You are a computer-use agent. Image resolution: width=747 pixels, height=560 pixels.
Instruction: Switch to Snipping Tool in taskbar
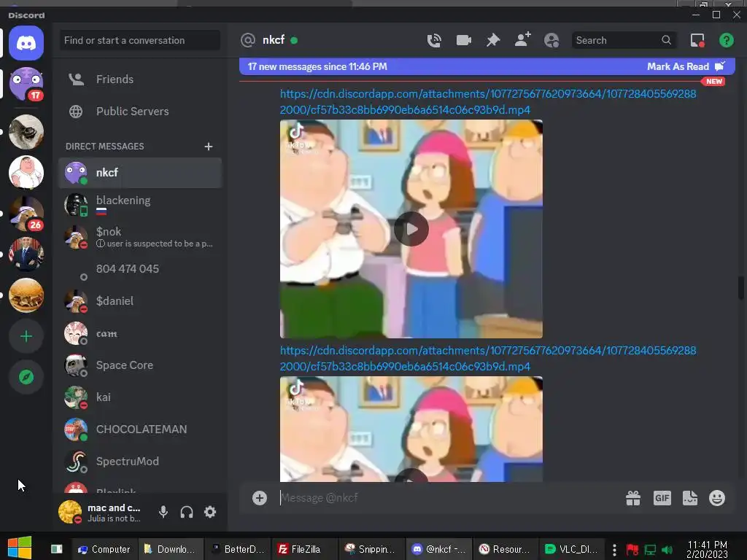371,549
